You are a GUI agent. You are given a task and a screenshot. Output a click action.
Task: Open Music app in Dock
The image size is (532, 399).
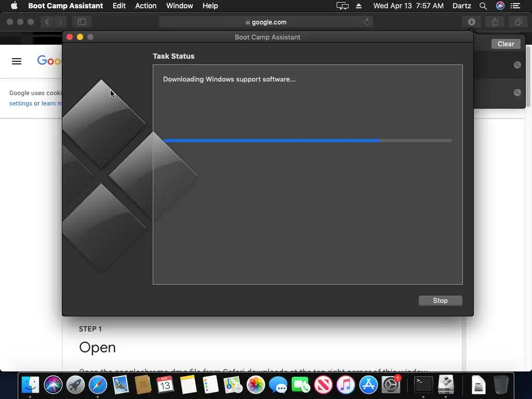pos(345,385)
